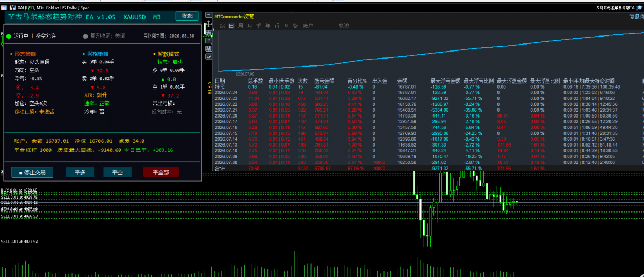
Task: Click the 日期 column header
Action: click(220, 81)
